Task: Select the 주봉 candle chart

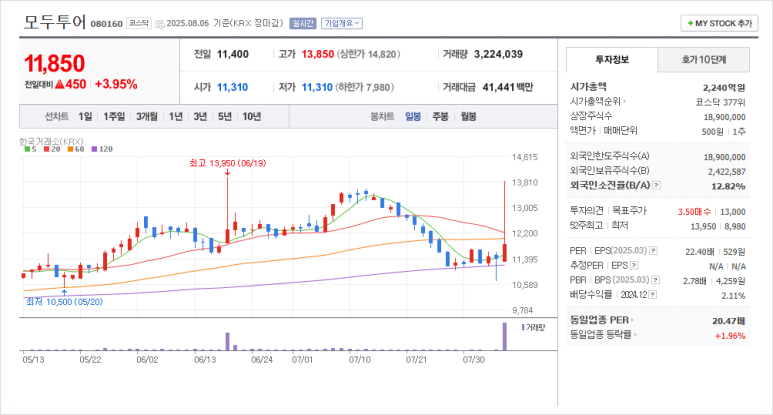Action: coord(440,117)
